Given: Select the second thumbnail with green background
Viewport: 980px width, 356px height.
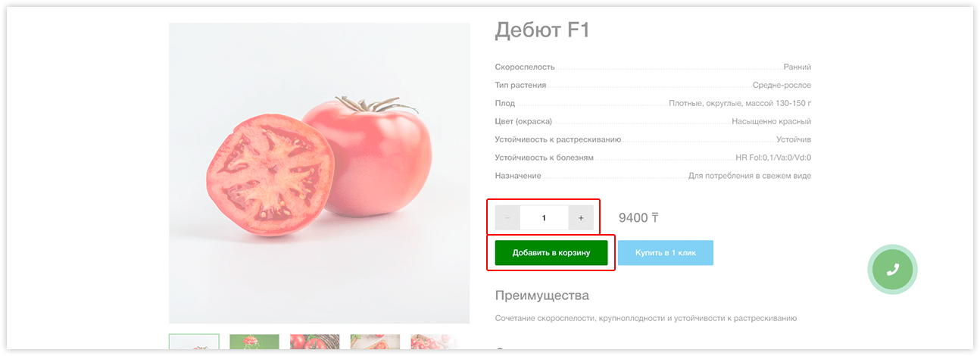Looking at the screenshot, I should coord(254,342).
